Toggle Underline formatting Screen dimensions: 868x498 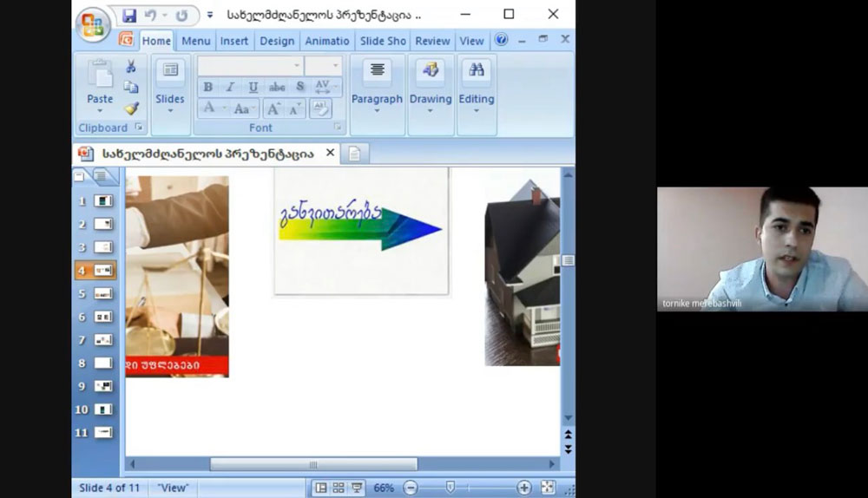253,87
